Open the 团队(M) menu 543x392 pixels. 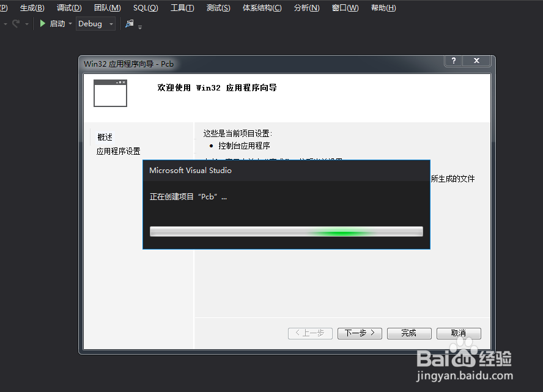pos(108,8)
